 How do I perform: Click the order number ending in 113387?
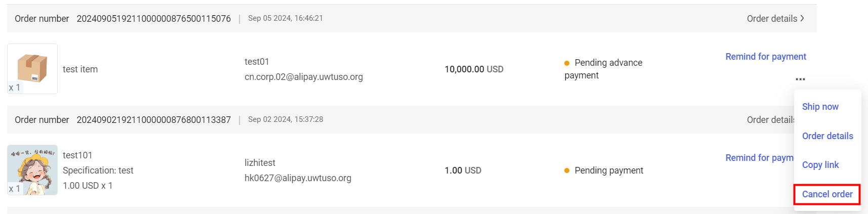pos(153,120)
